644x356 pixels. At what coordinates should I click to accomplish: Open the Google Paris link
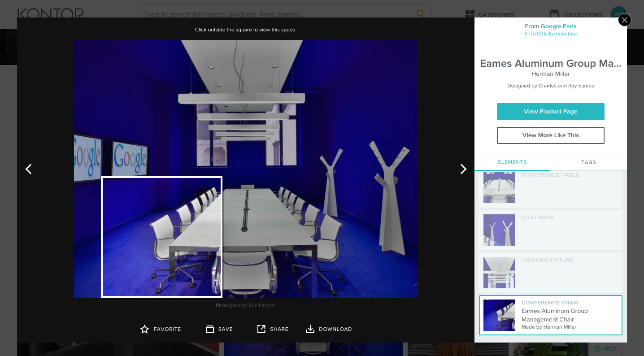558,26
